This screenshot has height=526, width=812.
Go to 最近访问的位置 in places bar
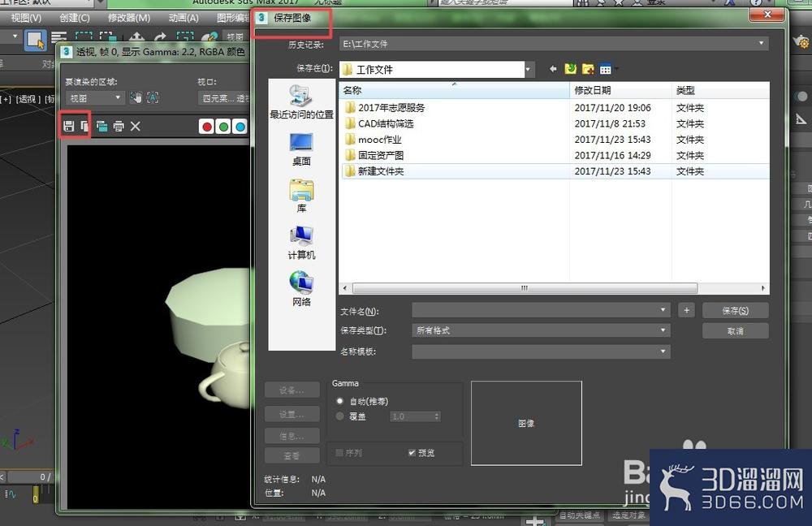(x=301, y=101)
